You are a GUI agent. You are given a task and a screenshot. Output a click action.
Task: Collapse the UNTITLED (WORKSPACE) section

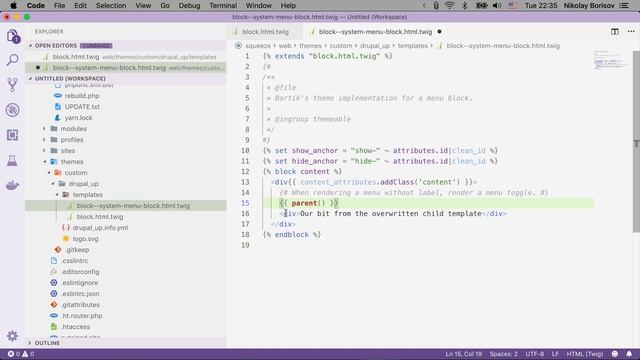(x=70, y=78)
